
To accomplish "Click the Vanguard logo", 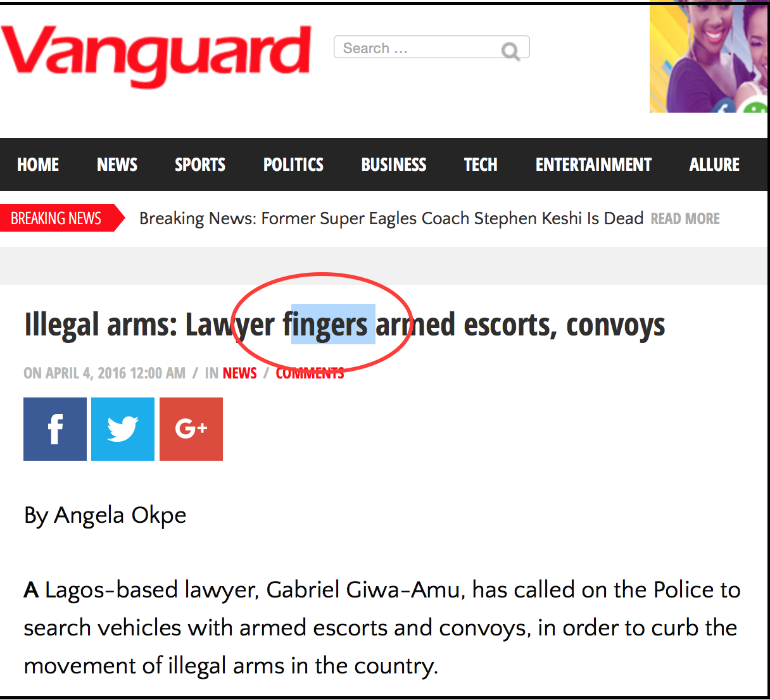I will tap(156, 54).
